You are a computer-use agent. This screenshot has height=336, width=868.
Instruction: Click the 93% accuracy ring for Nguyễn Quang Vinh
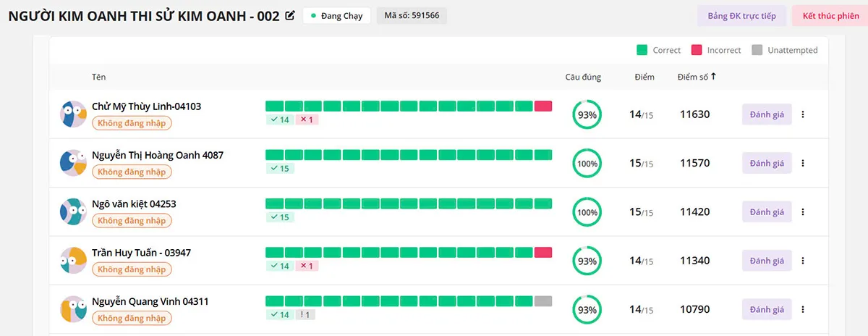[587, 310]
